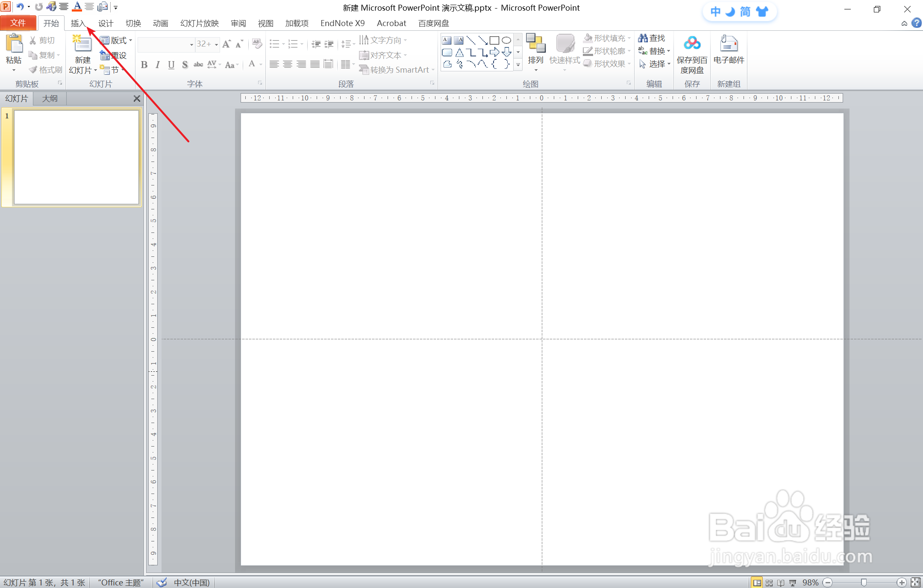Switch to Reading view in status bar
Viewport: 923px width, 588px height.
pos(781,583)
